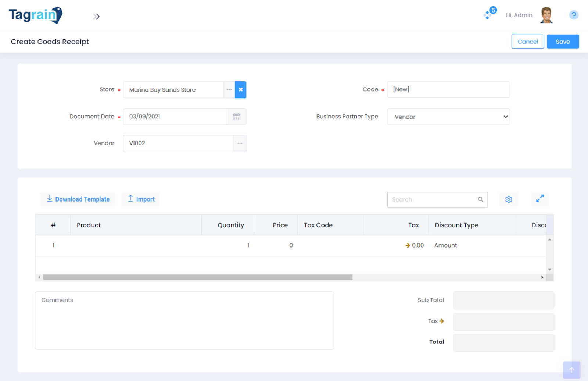Open Store lookup ellipsis button
The height and width of the screenshot is (381, 588).
tap(229, 90)
